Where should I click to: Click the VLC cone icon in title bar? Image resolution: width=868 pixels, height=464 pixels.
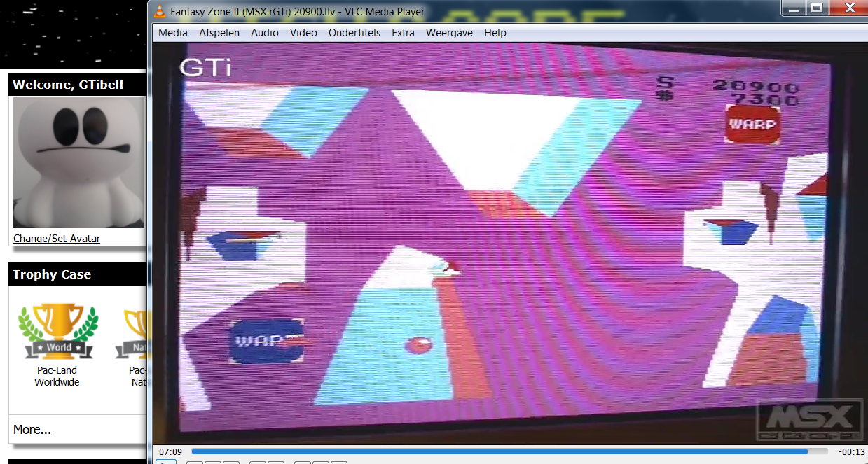[x=160, y=11]
